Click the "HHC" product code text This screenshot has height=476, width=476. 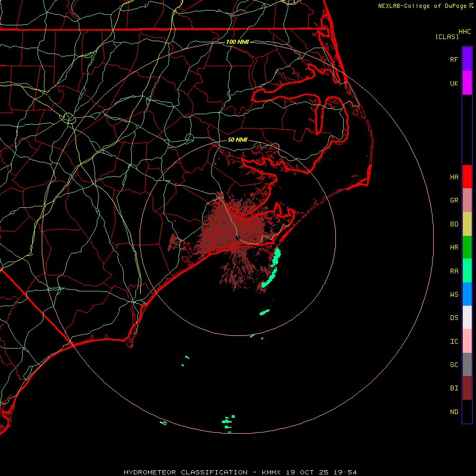(464, 32)
